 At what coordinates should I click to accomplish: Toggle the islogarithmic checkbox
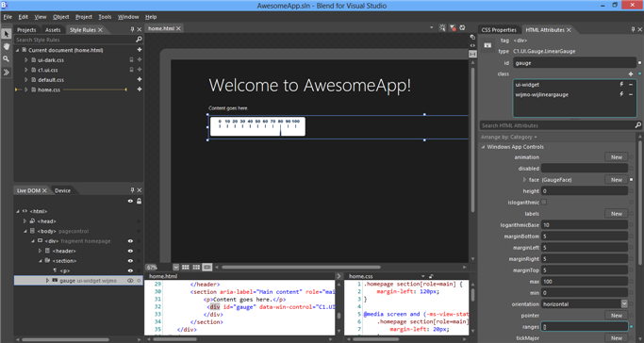544,202
